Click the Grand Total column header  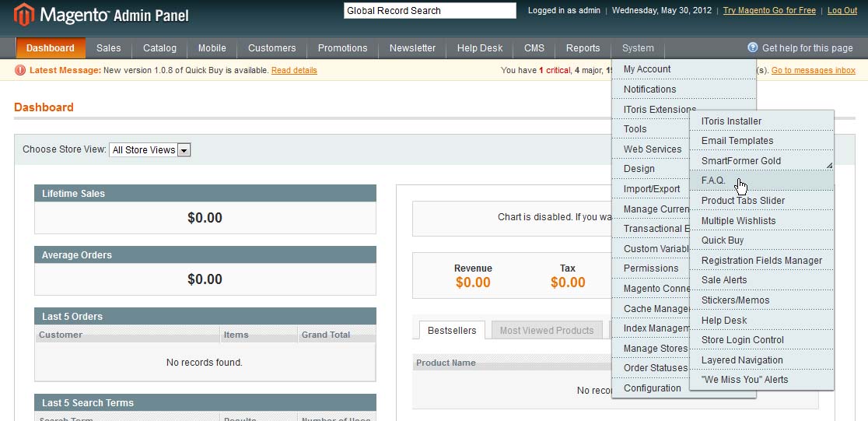point(337,335)
